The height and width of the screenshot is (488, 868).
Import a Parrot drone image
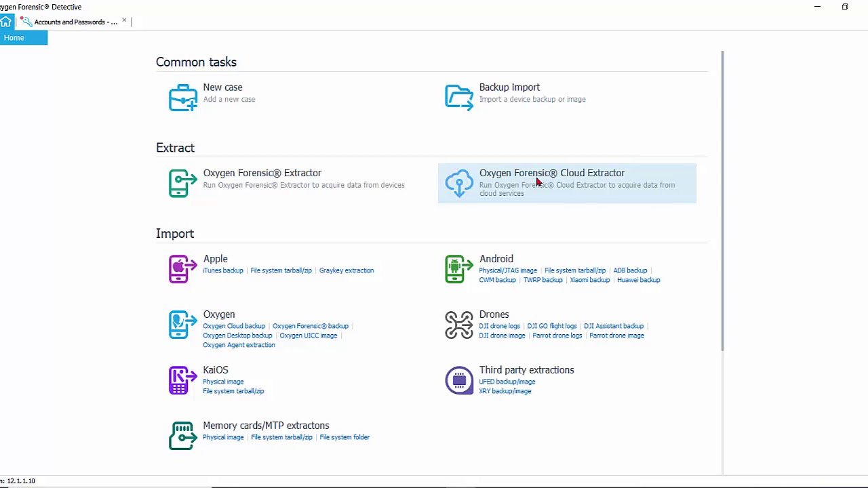(x=616, y=335)
